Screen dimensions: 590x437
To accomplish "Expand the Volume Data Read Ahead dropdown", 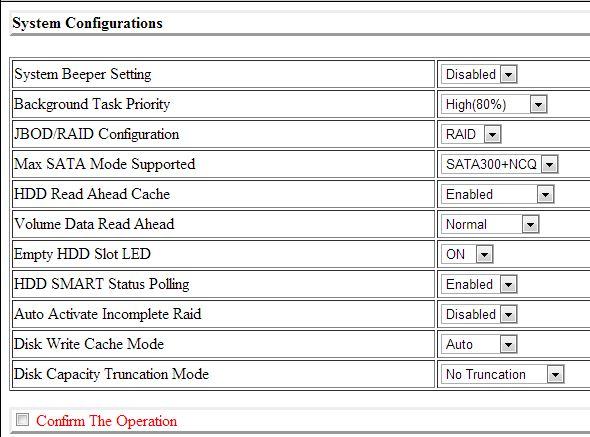I will 490,224.
